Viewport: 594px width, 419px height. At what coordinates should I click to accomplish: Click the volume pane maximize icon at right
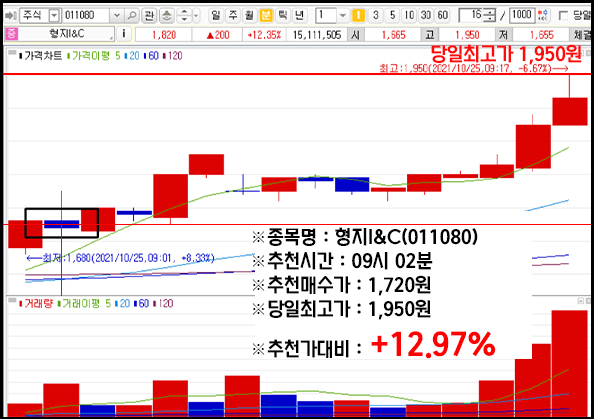pyautogui.click(x=580, y=301)
